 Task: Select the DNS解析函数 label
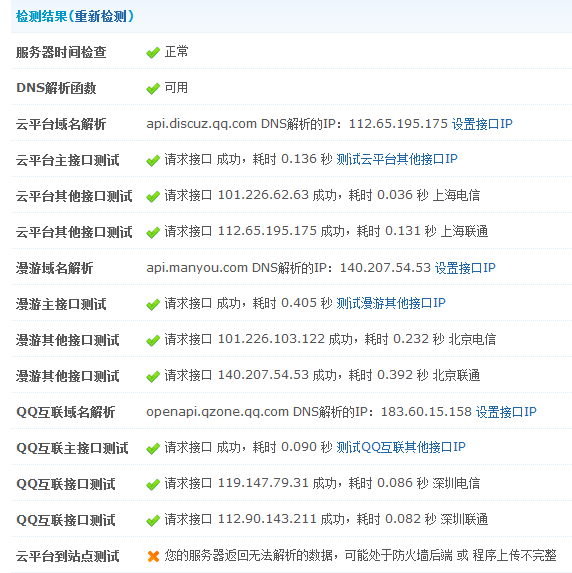[56, 88]
